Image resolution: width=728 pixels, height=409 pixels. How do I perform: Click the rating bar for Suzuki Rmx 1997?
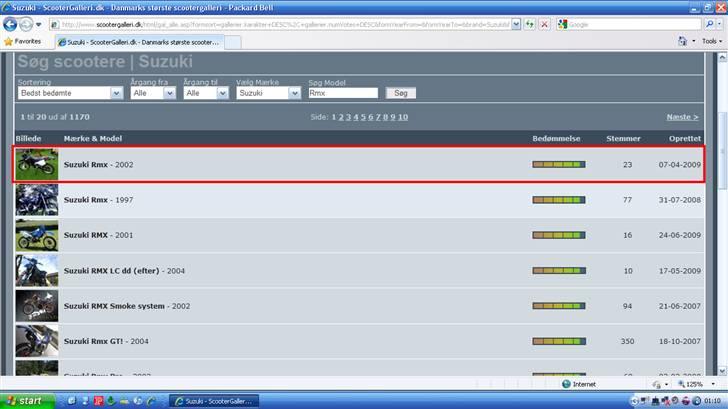tap(559, 200)
